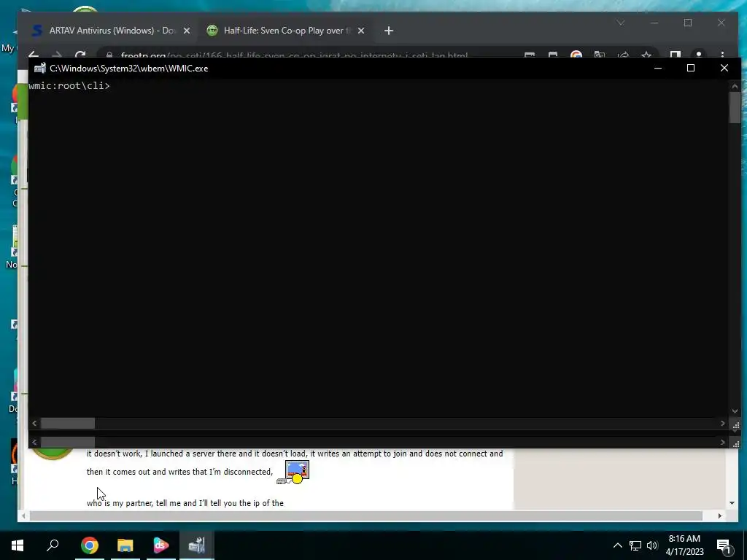The width and height of the screenshot is (747, 560).
Task: Minimize the WMIC console window
Action: click(x=658, y=68)
